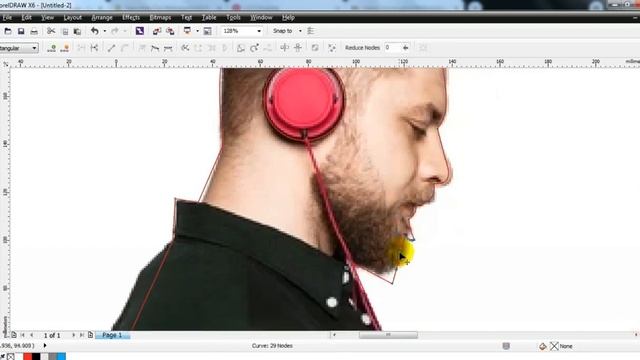
Task: Click the Reduce Nodes slider arrow
Action: tap(405, 48)
